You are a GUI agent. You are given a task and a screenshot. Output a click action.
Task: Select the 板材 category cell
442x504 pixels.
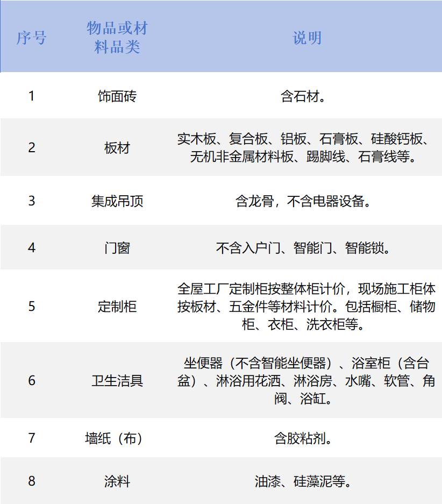point(117,148)
